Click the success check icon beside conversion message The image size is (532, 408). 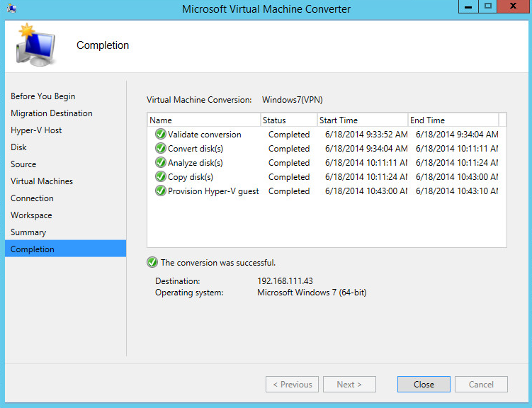tap(152, 262)
